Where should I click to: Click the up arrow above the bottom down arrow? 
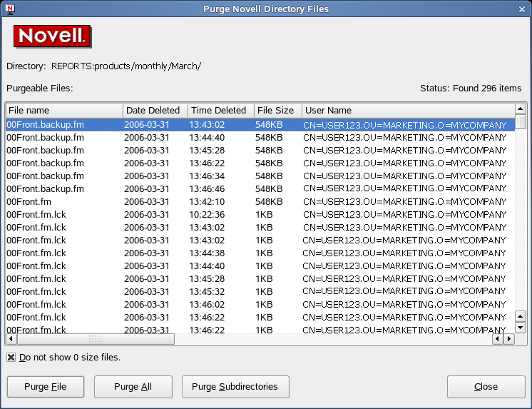pos(521,316)
